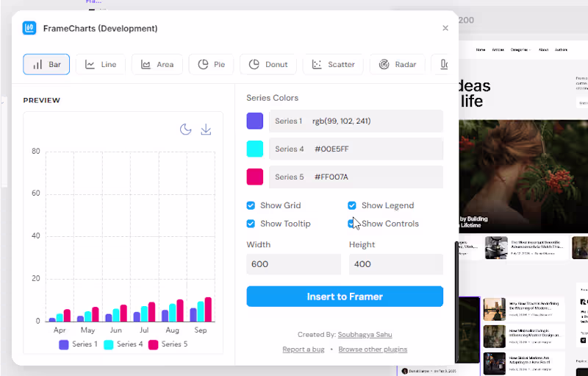Select the Radar chart tab

(x=398, y=64)
